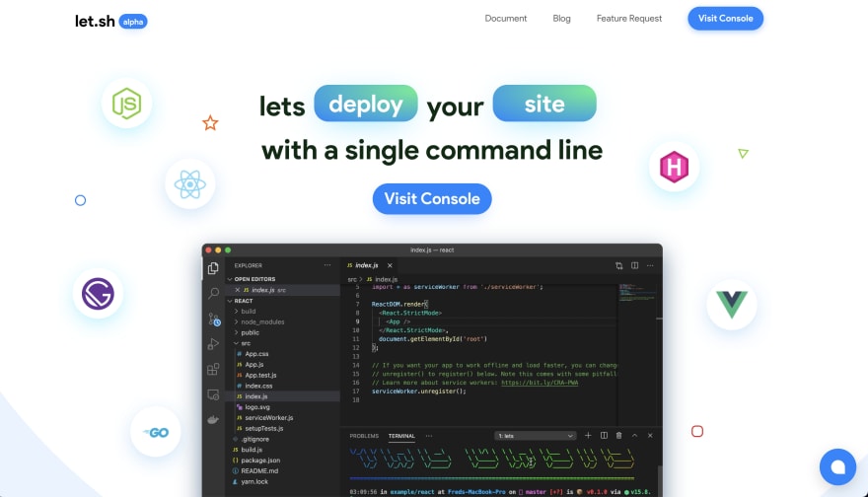
Task: Open the Document nav link
Action: (x=506, y=19)
